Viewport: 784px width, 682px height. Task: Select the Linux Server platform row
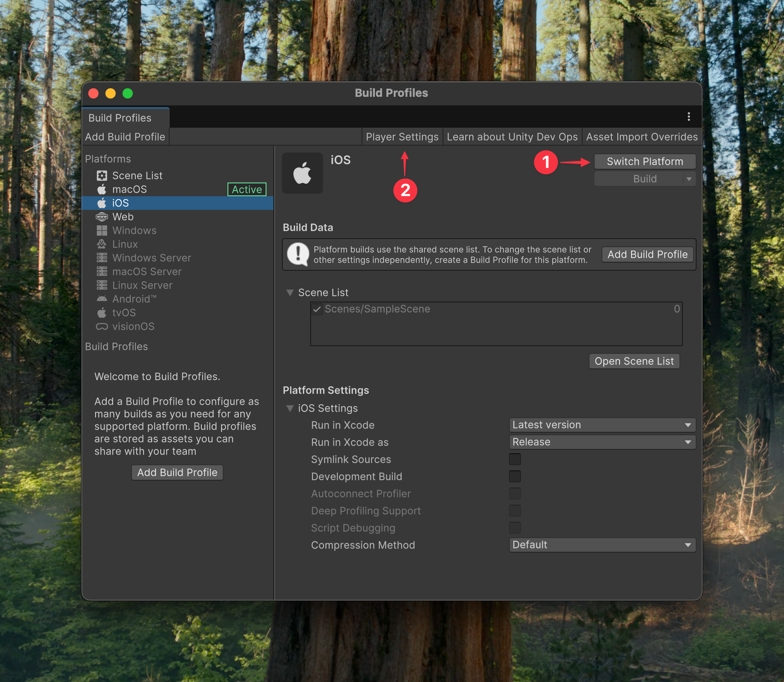click(177, 285)
